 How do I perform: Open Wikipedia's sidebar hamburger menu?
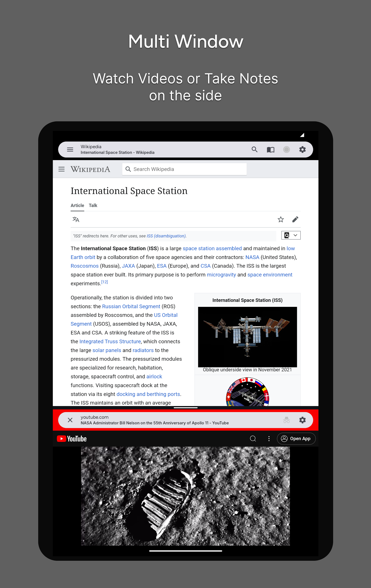(x=61, y=169)
